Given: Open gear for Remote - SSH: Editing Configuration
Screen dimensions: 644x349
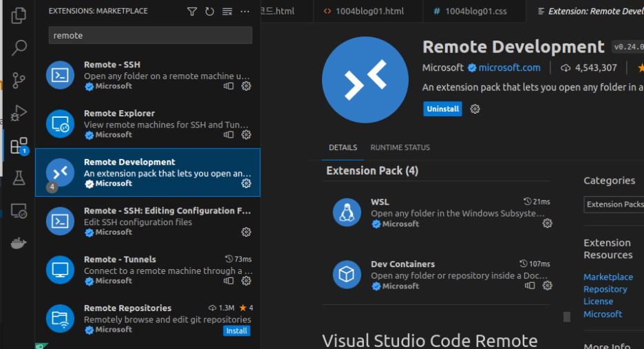Looking at the screenshot, I should pyautogui.click(x=246, y=232).
